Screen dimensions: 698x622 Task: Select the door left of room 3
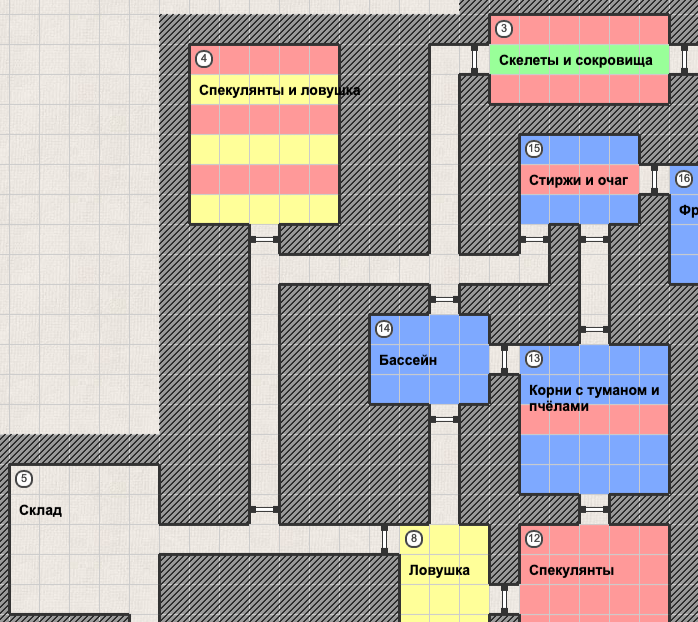474,59
